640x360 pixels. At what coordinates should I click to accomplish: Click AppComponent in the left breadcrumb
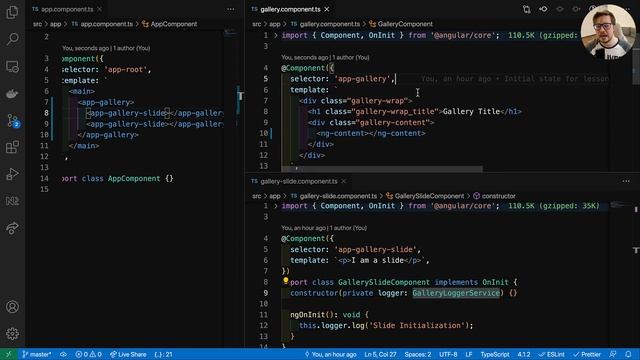(x=174, y=24)
